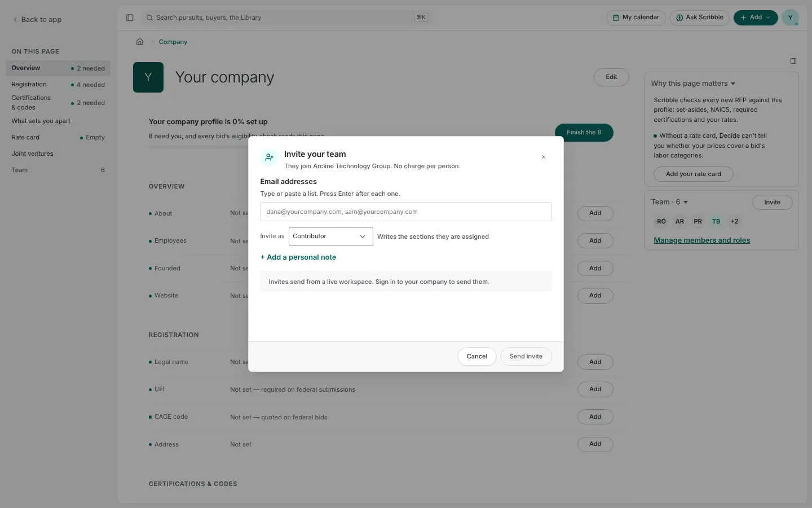Viewport: 812px width, 508px height.
Task: Open Manage members and roles link
Action: click(x=702, y=240)
